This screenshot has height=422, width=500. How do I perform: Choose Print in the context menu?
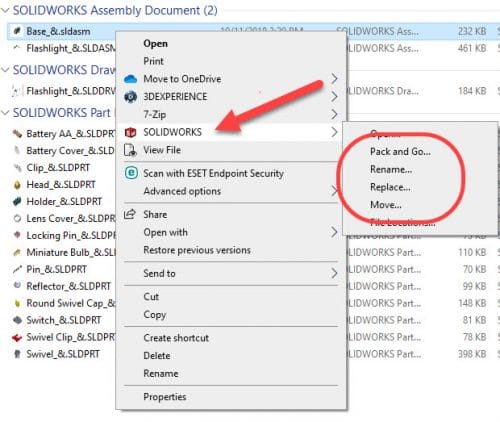click(153, 61)
